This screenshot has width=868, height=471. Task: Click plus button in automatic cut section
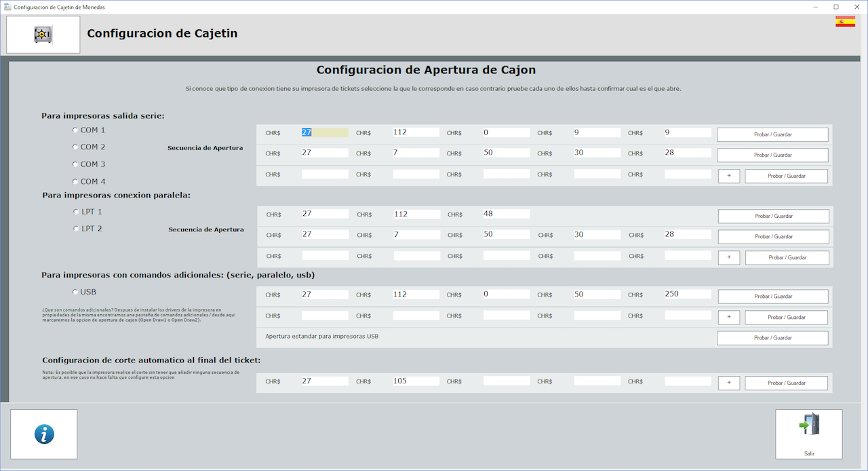[729, 383]
